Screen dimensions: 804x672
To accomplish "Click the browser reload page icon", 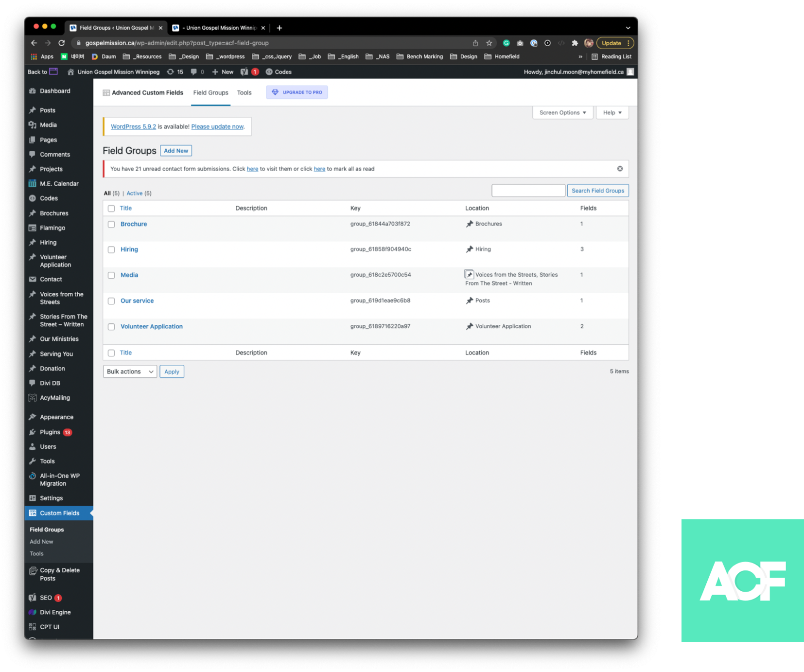I will [62, 43].
